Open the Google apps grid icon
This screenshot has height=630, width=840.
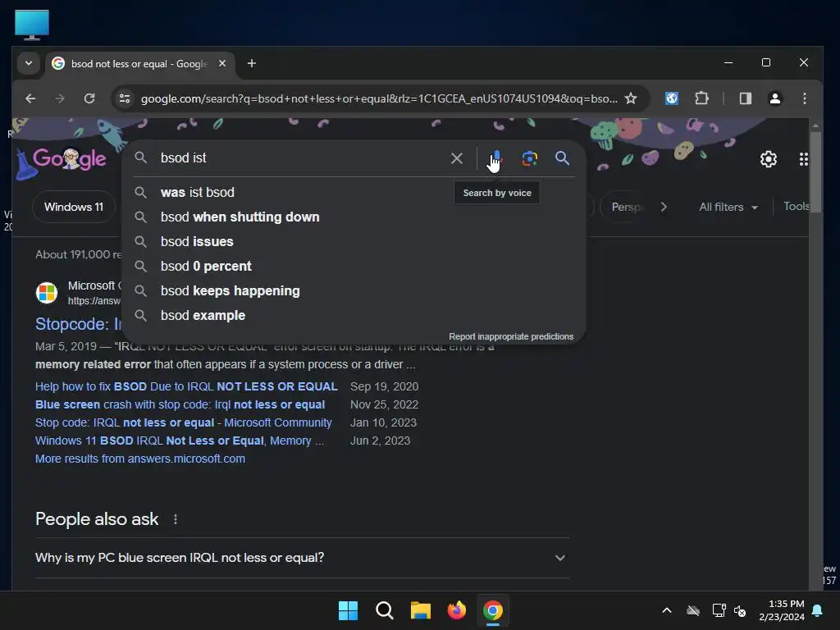point(803,159)
